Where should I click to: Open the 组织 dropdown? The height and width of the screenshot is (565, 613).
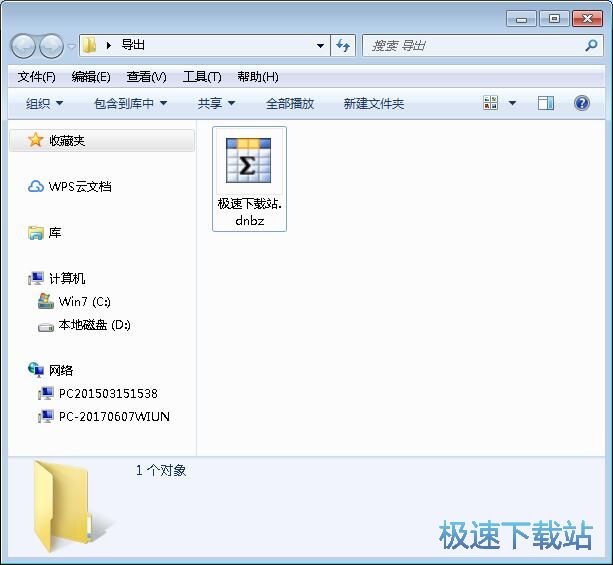pyautogui.click(x=44, y=104)
